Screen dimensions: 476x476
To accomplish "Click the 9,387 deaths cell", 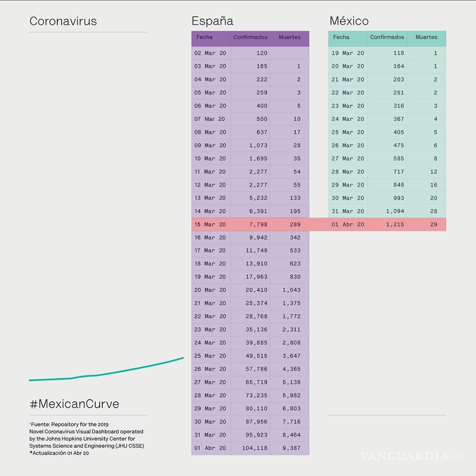I will pyautogui.click(x=291, y=448).
